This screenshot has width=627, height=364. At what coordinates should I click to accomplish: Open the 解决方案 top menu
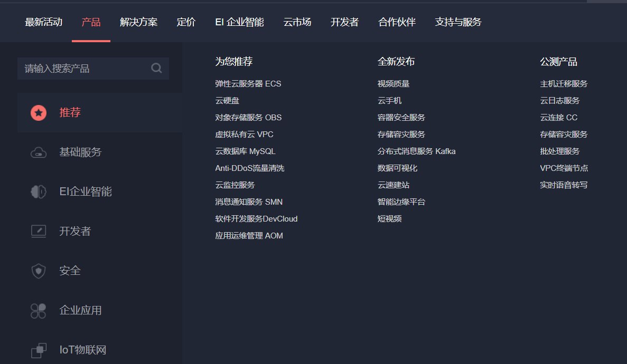(x=138, y=22)
